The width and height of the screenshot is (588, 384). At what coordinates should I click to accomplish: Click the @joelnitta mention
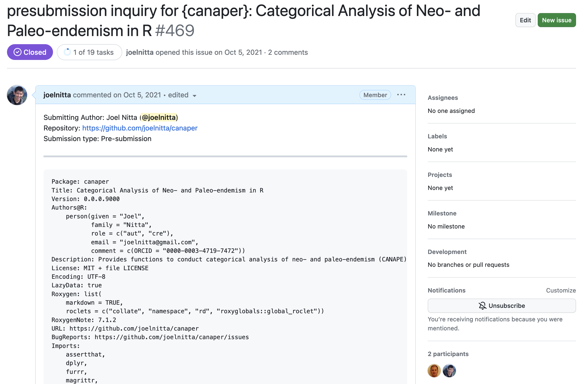click(x=159, y=118)
